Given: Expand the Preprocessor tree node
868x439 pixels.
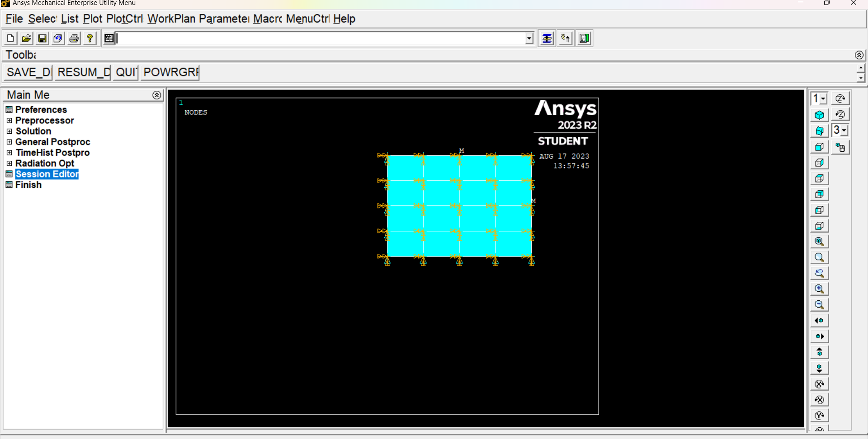Looking at the screenshot, I should click(9, 121).
